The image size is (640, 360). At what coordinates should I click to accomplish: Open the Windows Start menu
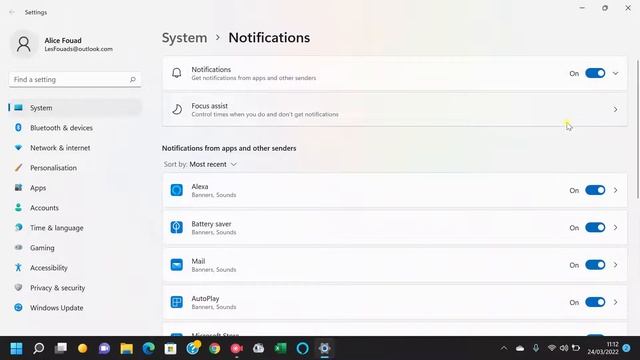(16, 348)
